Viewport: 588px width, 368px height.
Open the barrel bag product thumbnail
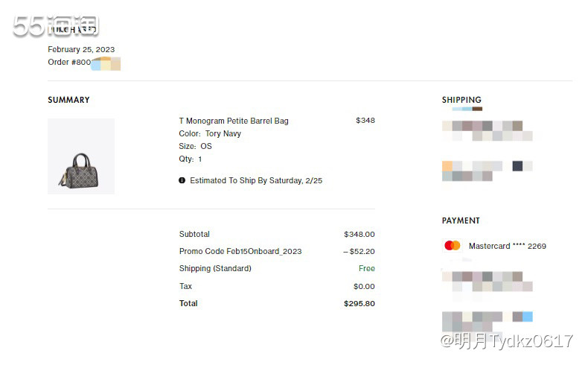click(x=81, y=156)
